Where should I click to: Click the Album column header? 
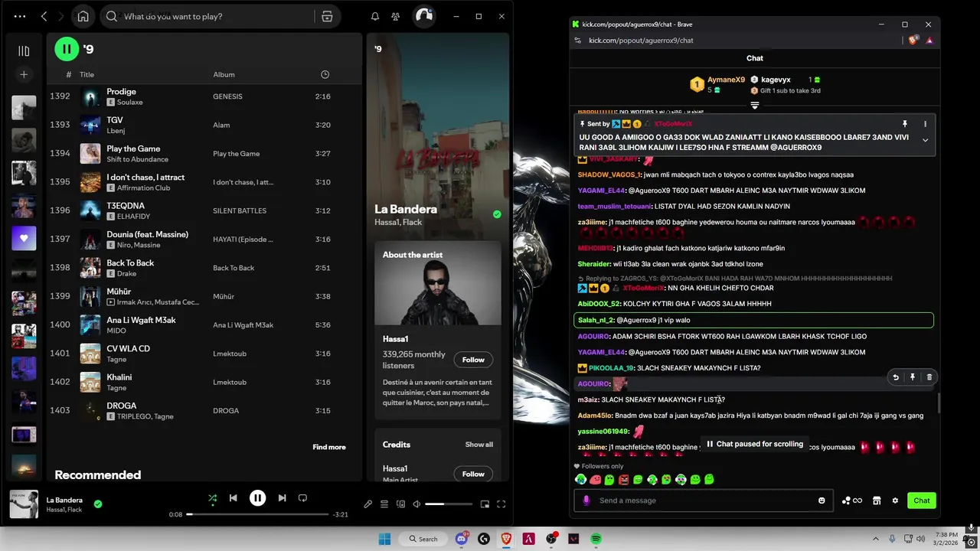(x=224, y=74)
